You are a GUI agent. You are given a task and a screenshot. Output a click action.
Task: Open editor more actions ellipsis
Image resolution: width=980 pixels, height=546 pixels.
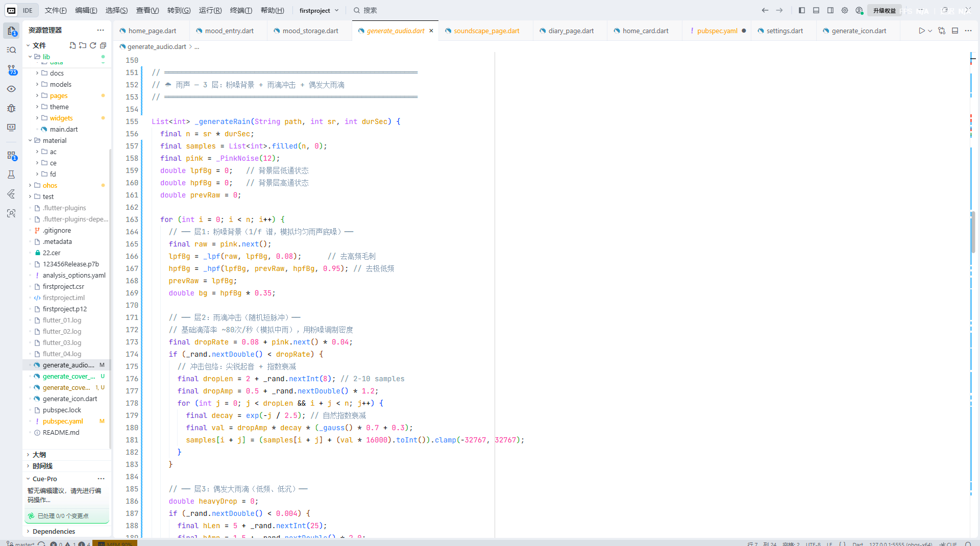point(968,31)
